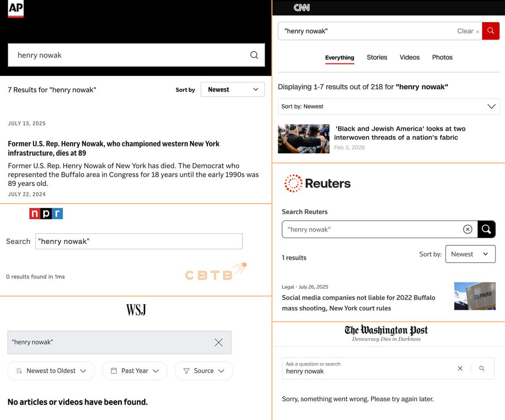Click the WSJ calendar icon in Past Year
505x420 pixels.
(x=114, y=371)
